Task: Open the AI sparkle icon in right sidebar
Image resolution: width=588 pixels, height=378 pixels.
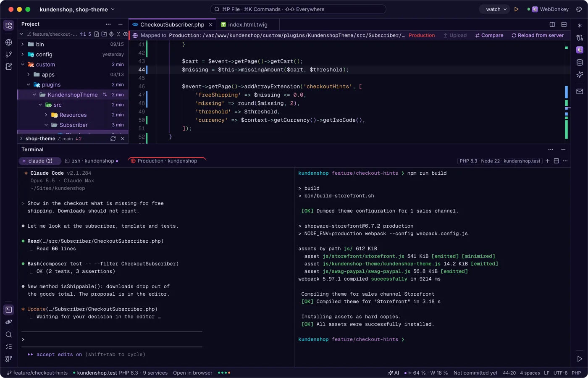Action: (x=580, y=75)
